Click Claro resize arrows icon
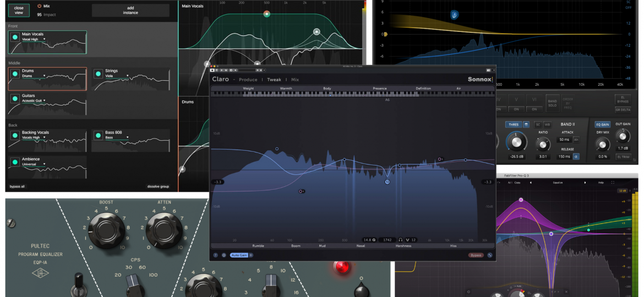 click(490, 255)
